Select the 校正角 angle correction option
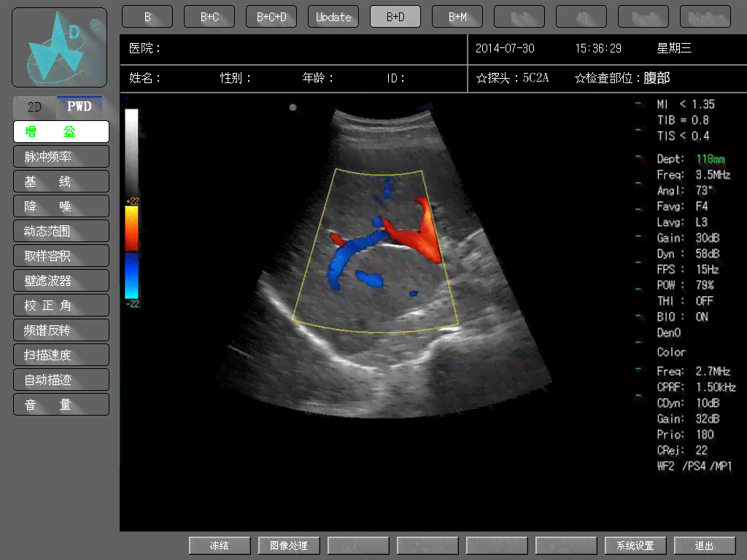Viewport: 747px width, 560px height. coord(61,305)
